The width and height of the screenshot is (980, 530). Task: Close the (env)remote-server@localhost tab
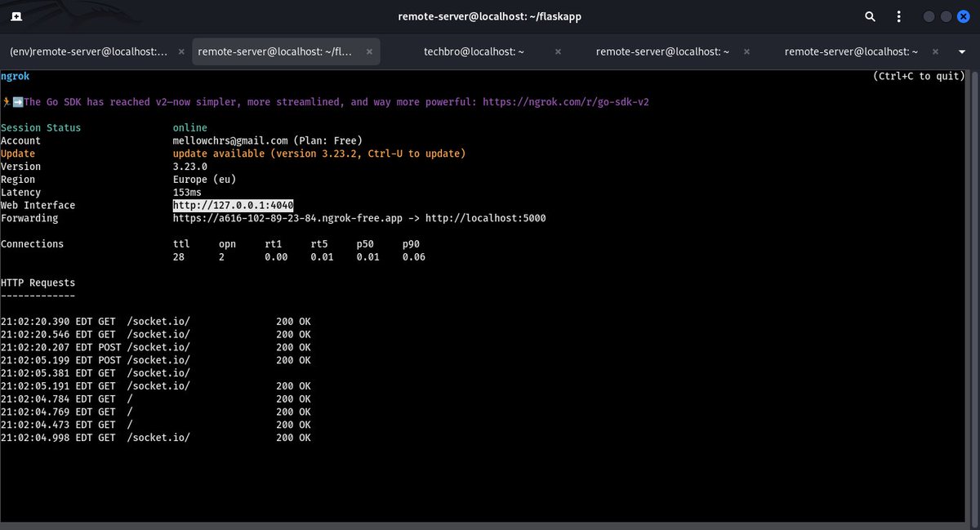[x=180, y=51]
